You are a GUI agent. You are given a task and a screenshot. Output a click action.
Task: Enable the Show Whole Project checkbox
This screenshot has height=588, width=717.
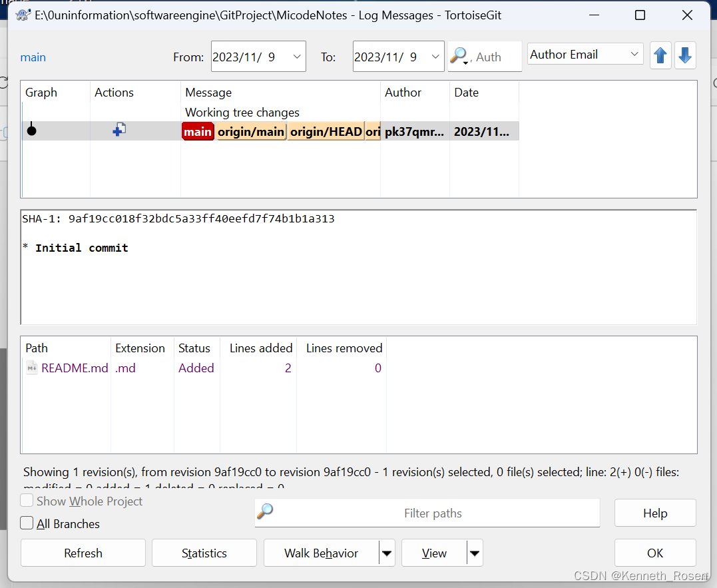point(26,500)
